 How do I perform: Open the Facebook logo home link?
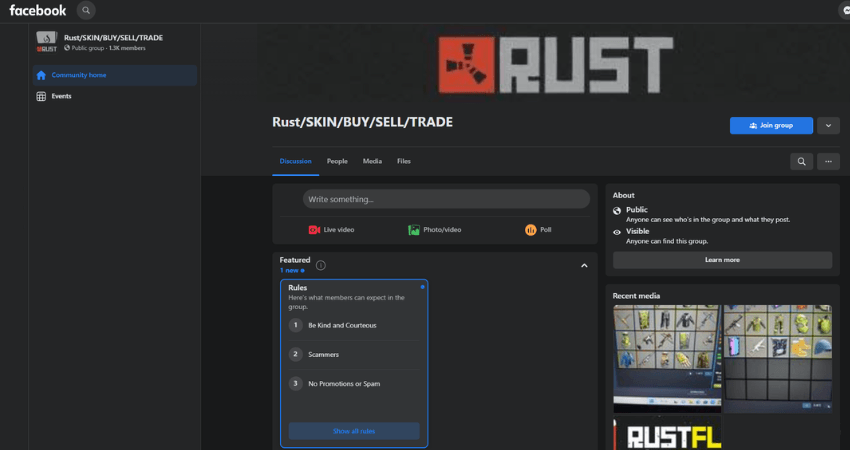coord(37,10)
